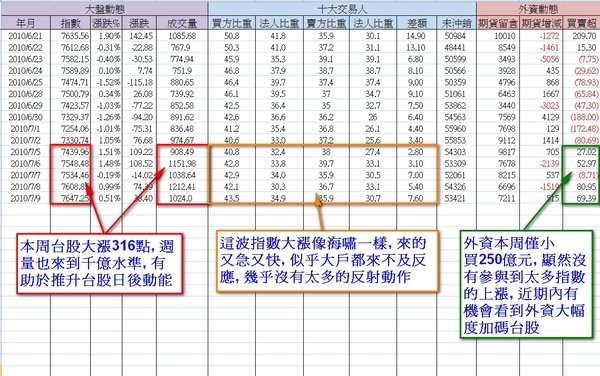Click open interest value 51061

point(455,94)
